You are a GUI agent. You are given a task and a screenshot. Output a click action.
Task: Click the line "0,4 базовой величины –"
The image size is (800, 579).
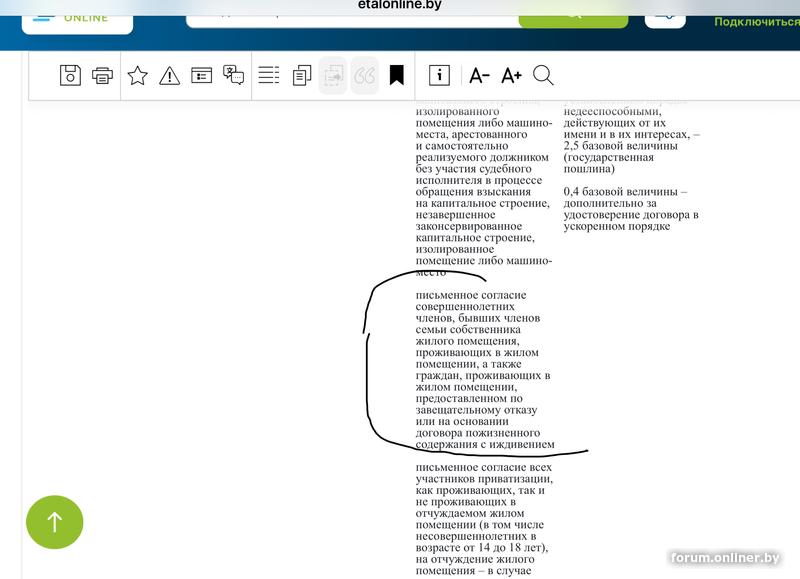point(626,192)
